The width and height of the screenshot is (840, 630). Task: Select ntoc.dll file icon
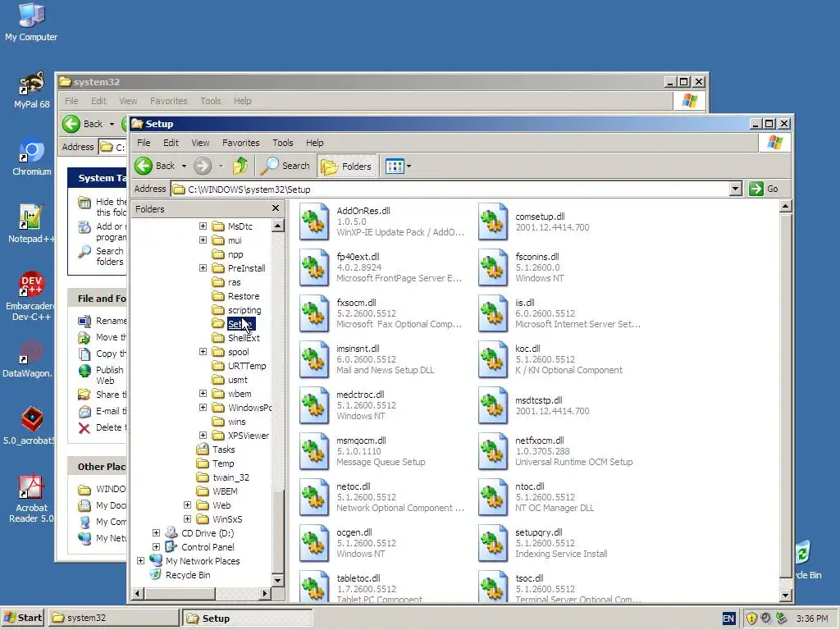click(493, 497)
